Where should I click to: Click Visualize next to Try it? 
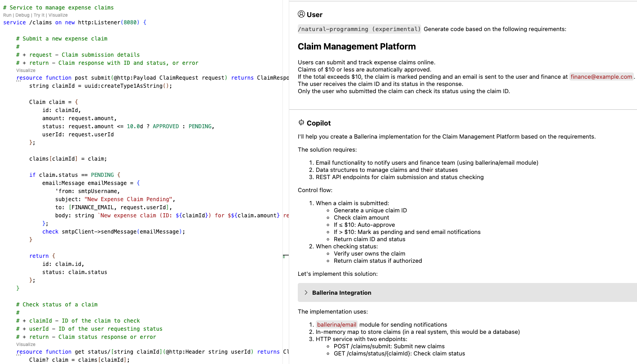pos(58,15)
